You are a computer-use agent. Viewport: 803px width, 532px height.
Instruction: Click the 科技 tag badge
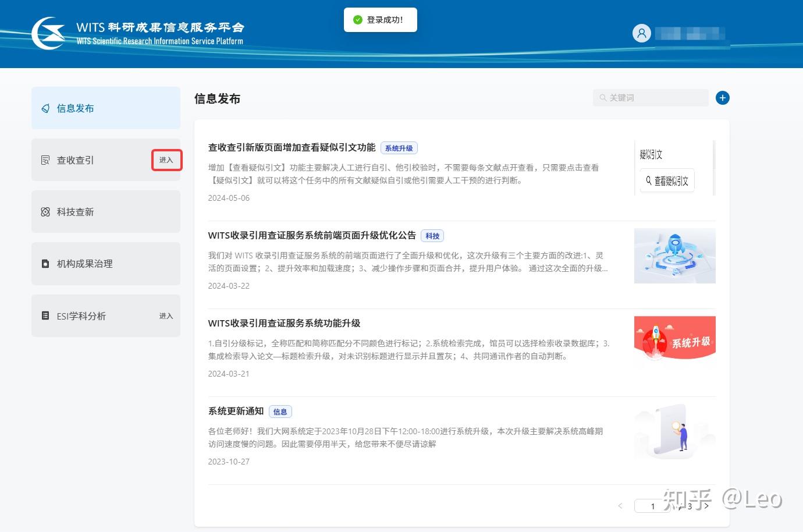432,235
